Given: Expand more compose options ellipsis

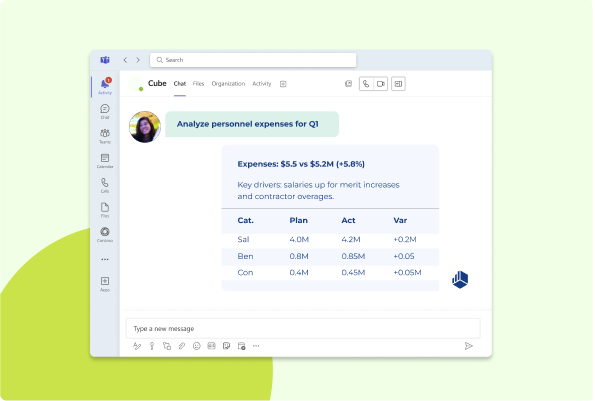Looking at the screenshot, I should click(x=256, y=346).
